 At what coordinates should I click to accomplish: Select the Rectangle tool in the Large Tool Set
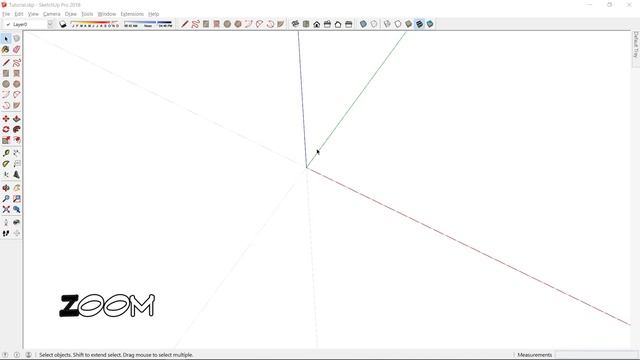point(6,73)
